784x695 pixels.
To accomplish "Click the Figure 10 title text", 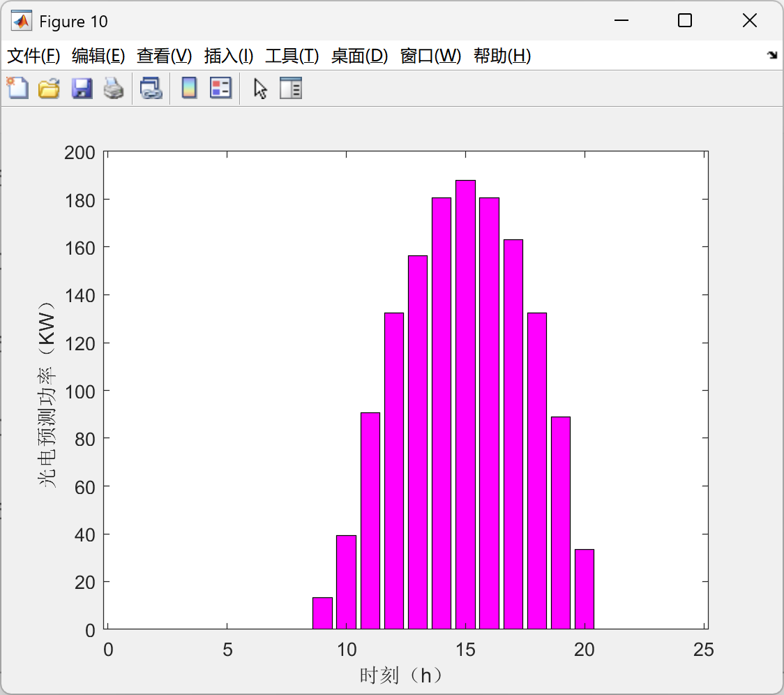I will pyautogui.click(x=73, y=22).
